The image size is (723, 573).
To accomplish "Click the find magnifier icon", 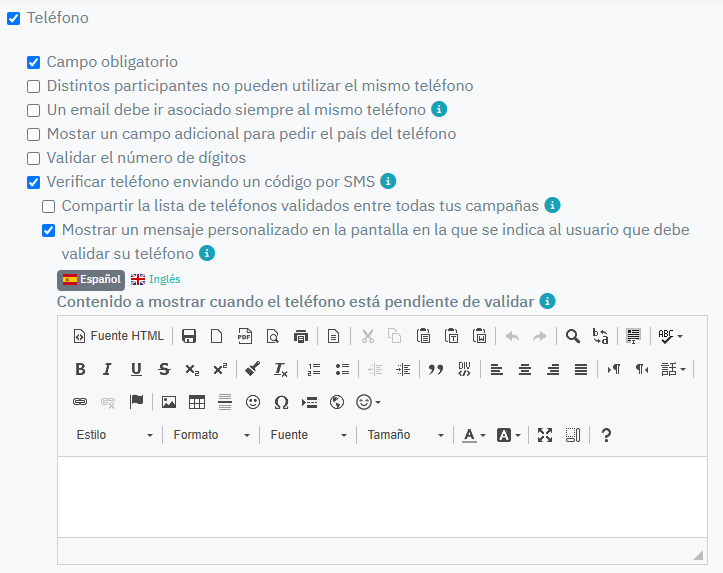I will (573, 336).
